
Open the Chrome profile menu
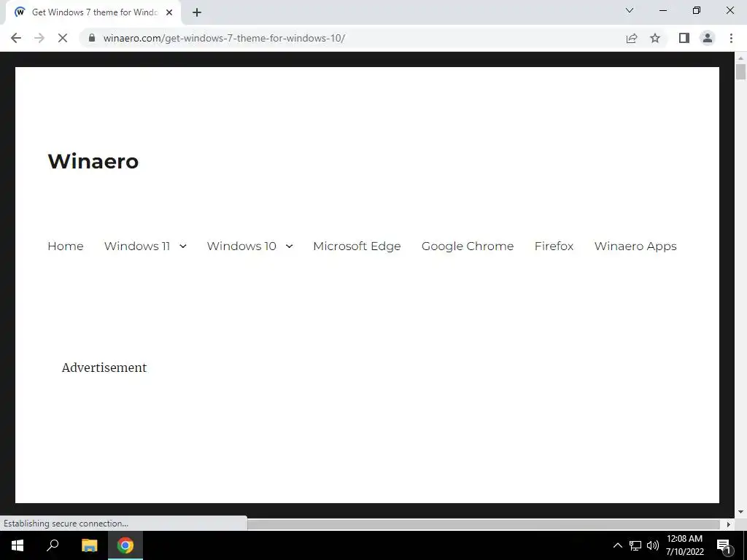click(708, 38)
